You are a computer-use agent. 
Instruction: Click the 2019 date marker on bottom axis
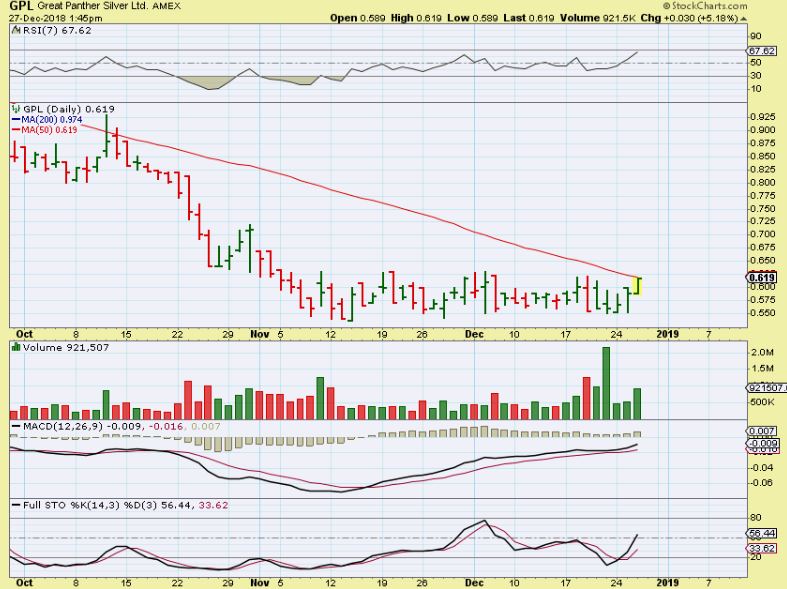point(668,582)
